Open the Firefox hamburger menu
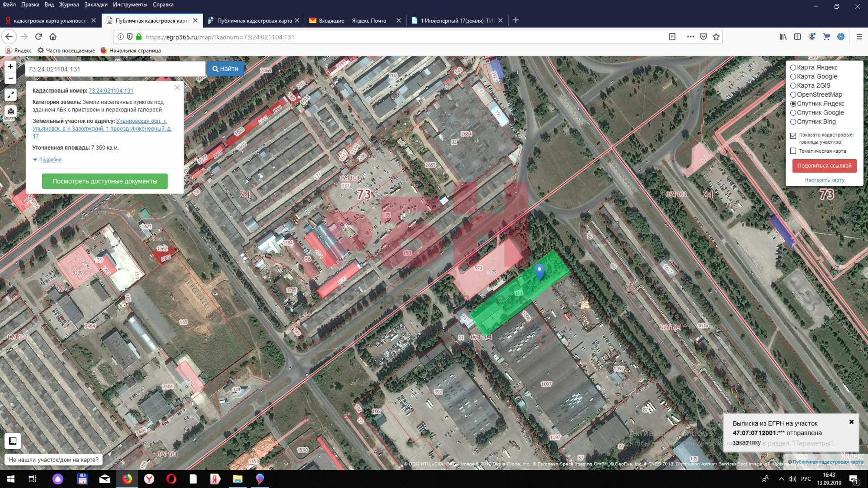 coord(859,37)
